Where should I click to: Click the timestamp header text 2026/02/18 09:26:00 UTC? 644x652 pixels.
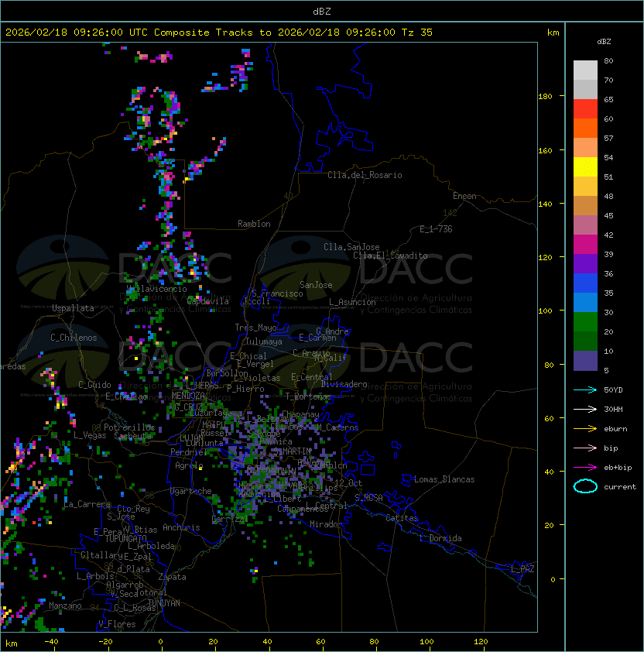coord(77,33)
